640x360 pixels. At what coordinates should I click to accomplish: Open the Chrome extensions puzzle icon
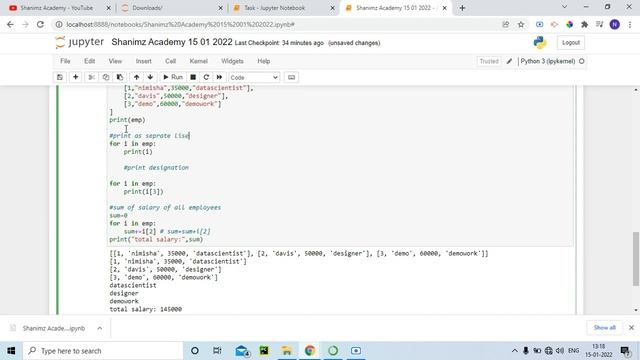[584, 24]
